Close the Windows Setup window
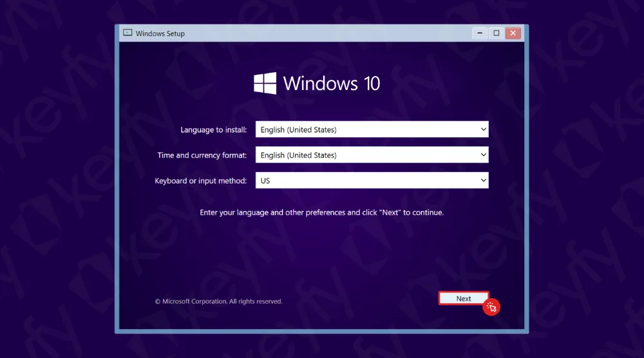This screenshot has height=358, width=644. click(x=513, y=33)
